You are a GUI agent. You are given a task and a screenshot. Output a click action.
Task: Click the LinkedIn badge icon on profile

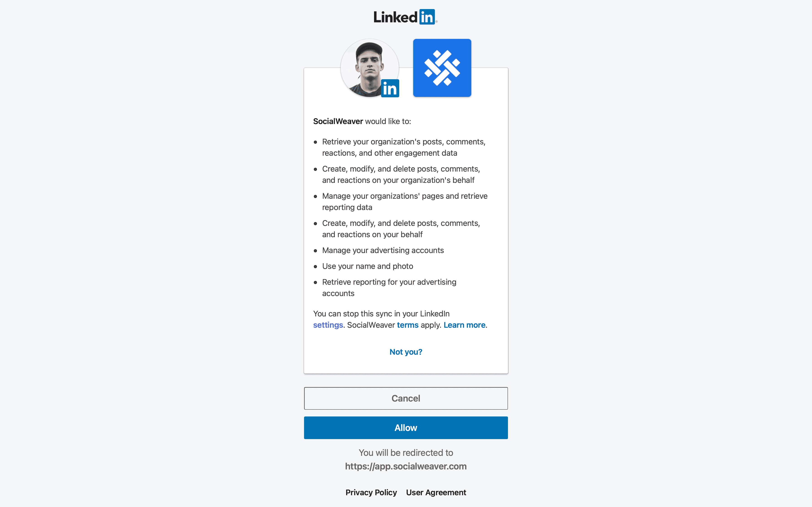coord(390,88)
